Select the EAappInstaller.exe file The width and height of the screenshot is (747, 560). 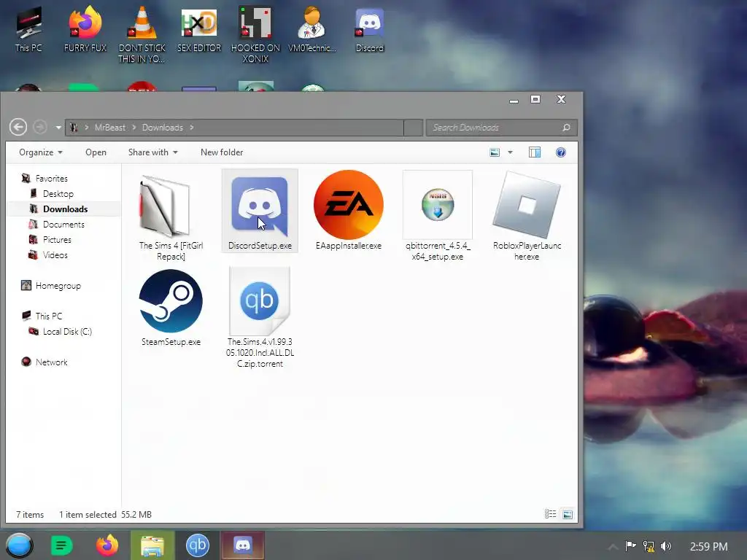[x=348, y=211]
